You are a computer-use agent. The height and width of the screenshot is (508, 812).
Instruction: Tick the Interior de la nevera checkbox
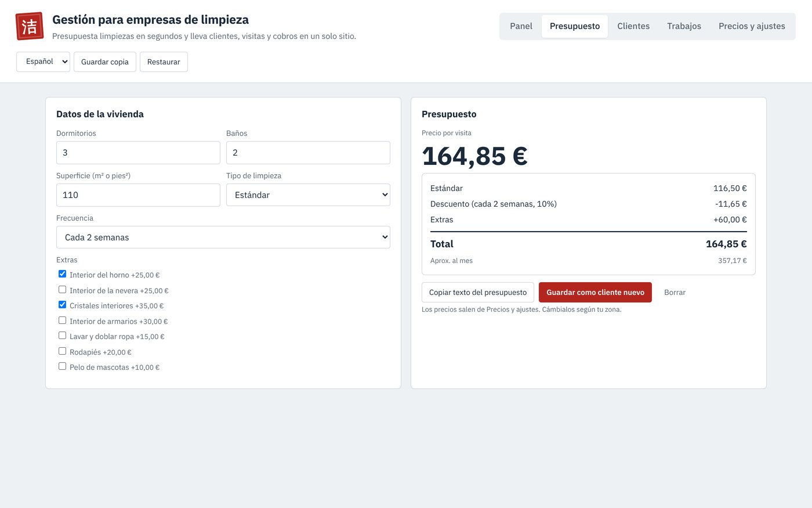point(62,289)
